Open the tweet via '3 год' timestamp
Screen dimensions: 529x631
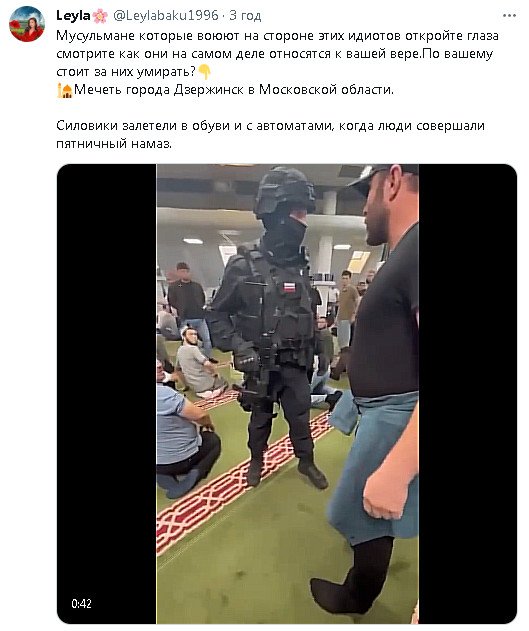click(x=245, y=16)
